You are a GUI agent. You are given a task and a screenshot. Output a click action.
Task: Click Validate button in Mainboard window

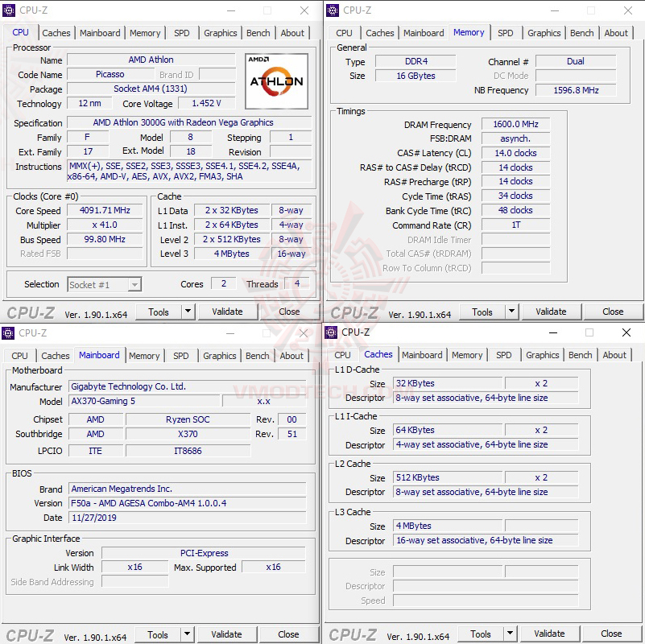226,634
